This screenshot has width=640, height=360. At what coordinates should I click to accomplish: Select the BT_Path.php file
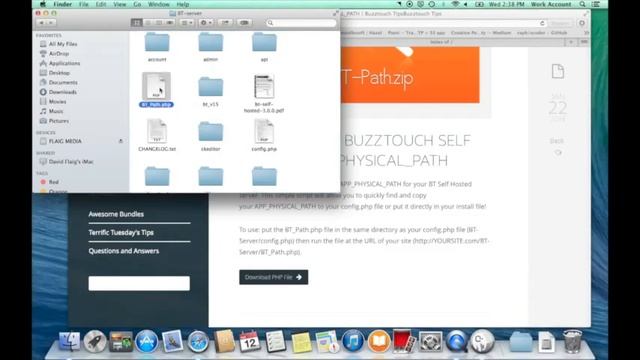157,90
